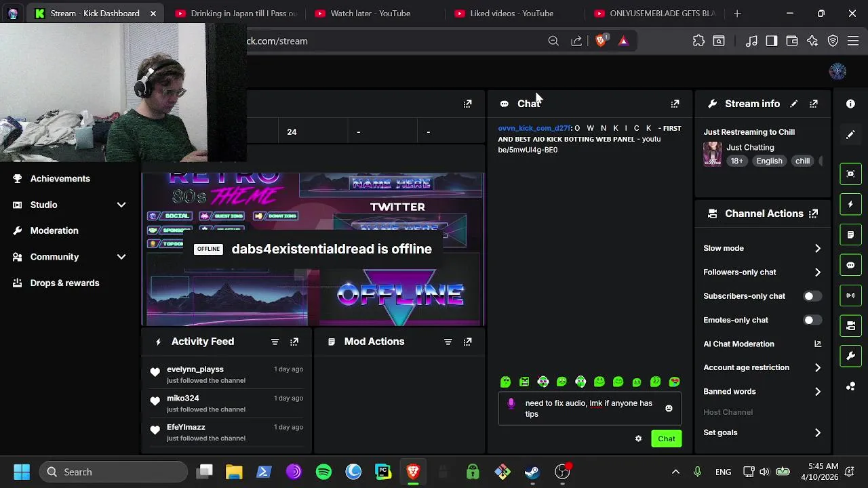Open the browser extensions puzzle icon

698,41
